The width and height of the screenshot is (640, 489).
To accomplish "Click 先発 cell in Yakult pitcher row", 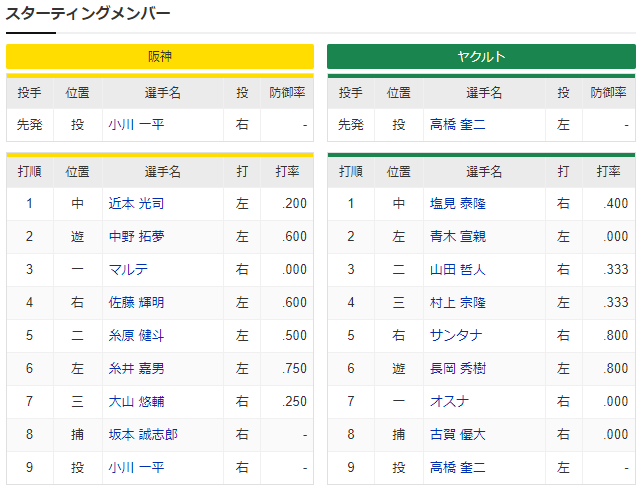I will [x=351, y=124].
